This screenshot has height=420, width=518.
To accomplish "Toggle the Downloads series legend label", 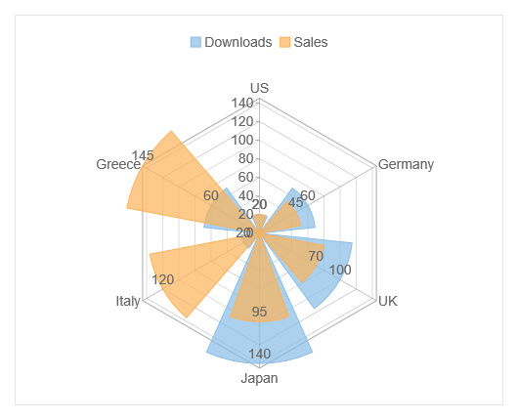I will click(237, 42).
